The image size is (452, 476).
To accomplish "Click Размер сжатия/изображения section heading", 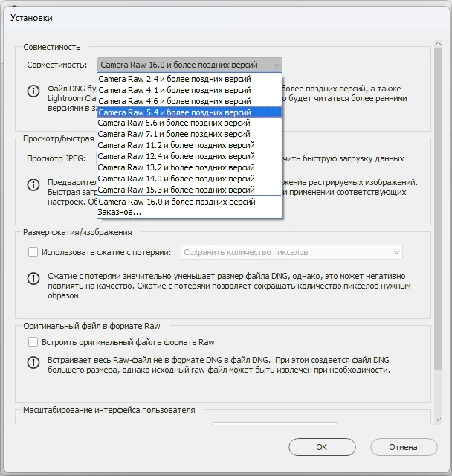I will pos(77,232).
